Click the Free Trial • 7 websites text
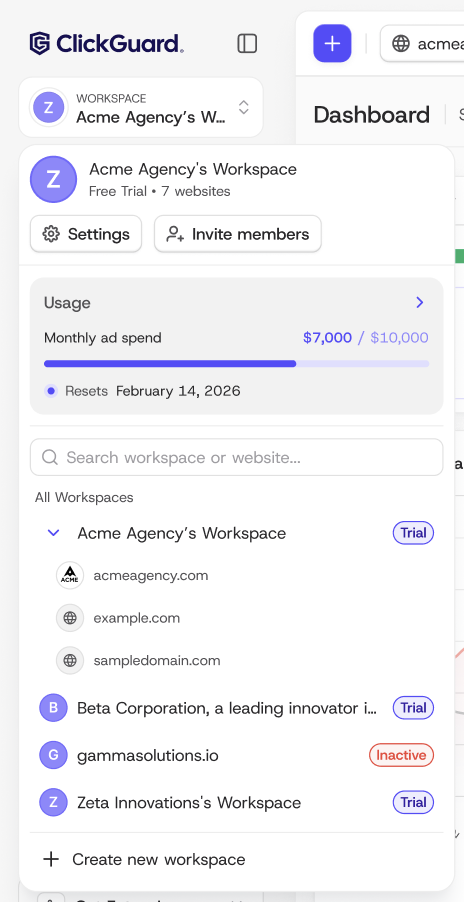This screenshot has height=902, width=464. tap(160, 191)
